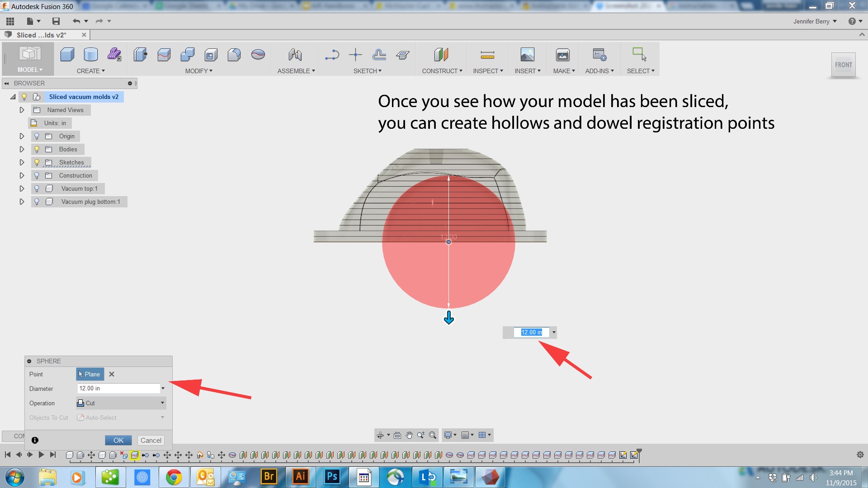This screenshot has height=488, width=868.
Task: Click the Diameter field in Sphere dialog
Action: (x=118, y=388)
